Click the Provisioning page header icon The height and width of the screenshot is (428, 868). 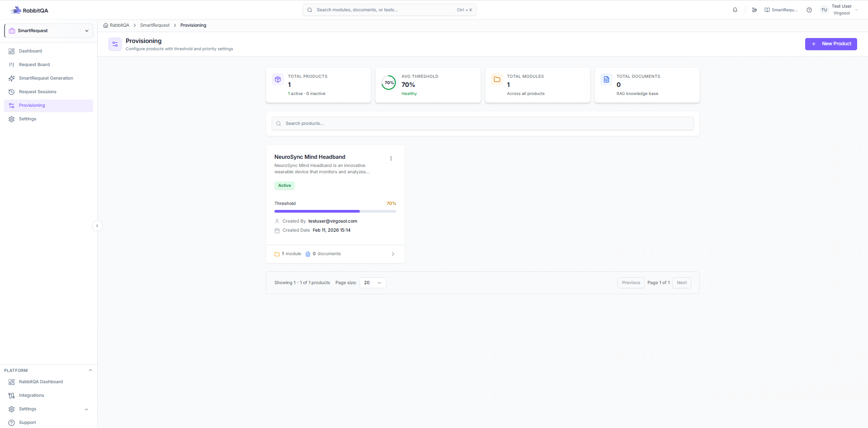(115, 44)
